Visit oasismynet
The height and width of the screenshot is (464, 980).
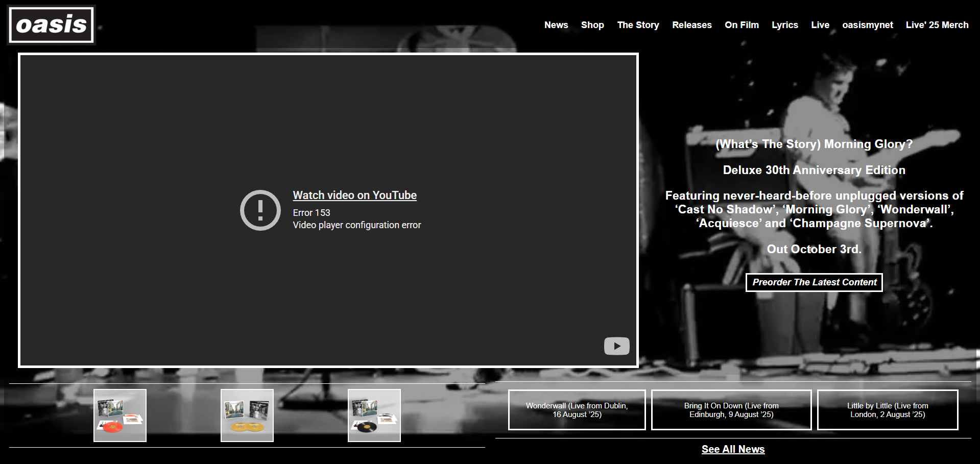[x=867, y=25]
